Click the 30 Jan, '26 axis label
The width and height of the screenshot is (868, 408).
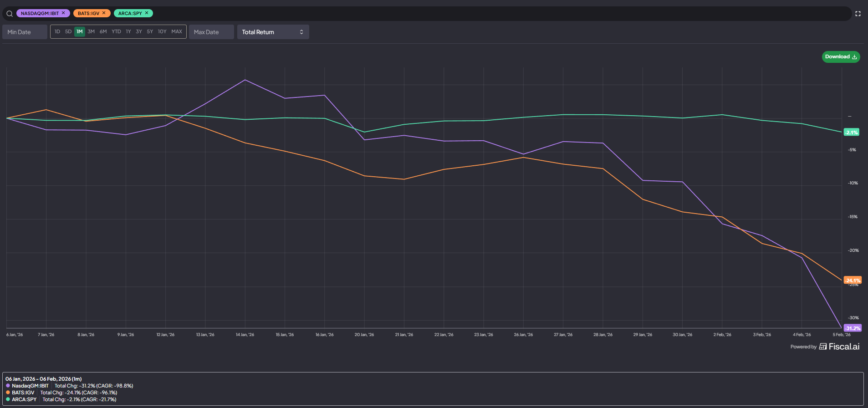pos(682,335)
